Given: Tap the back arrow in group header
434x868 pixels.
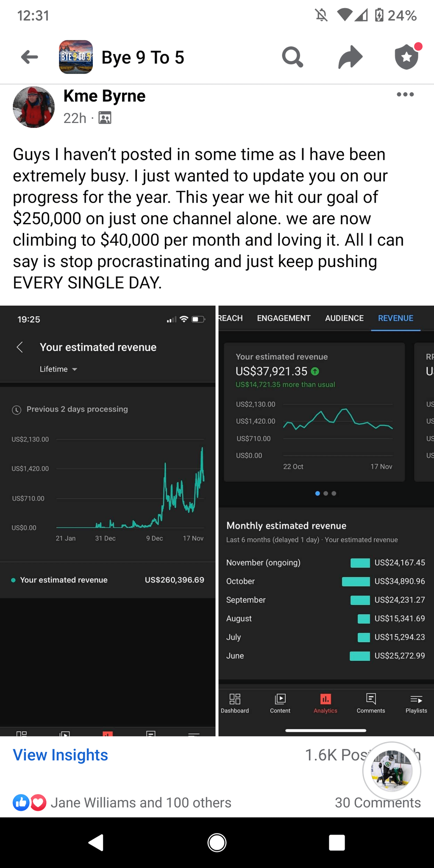Looking at the screenshot, I should [x=30, y=57].
